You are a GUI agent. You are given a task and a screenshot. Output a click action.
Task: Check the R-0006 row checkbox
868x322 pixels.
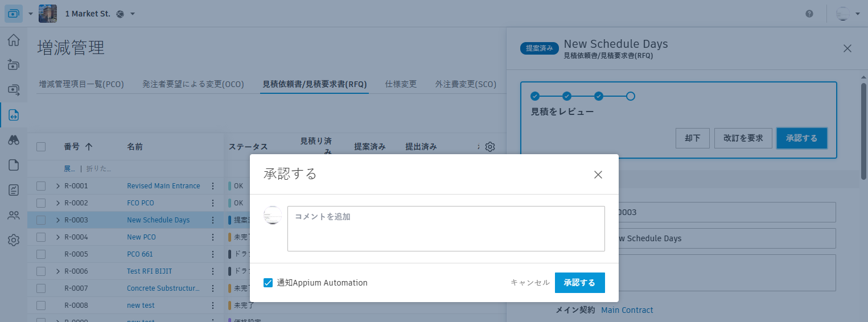41,271
